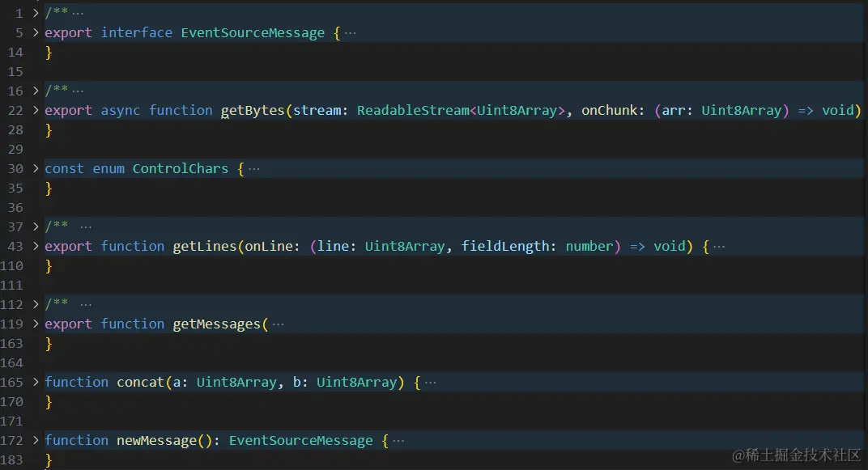This screenshot has width=868, height=470.
Task: Unfold the comment chevron on line 112
Action: tap(36, 303)
